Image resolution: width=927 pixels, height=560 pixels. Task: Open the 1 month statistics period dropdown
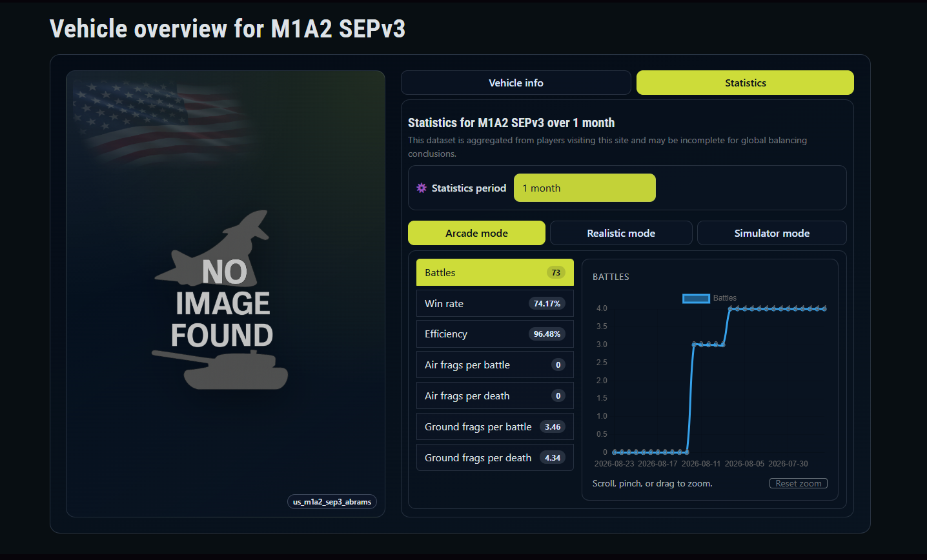[585, 188]
